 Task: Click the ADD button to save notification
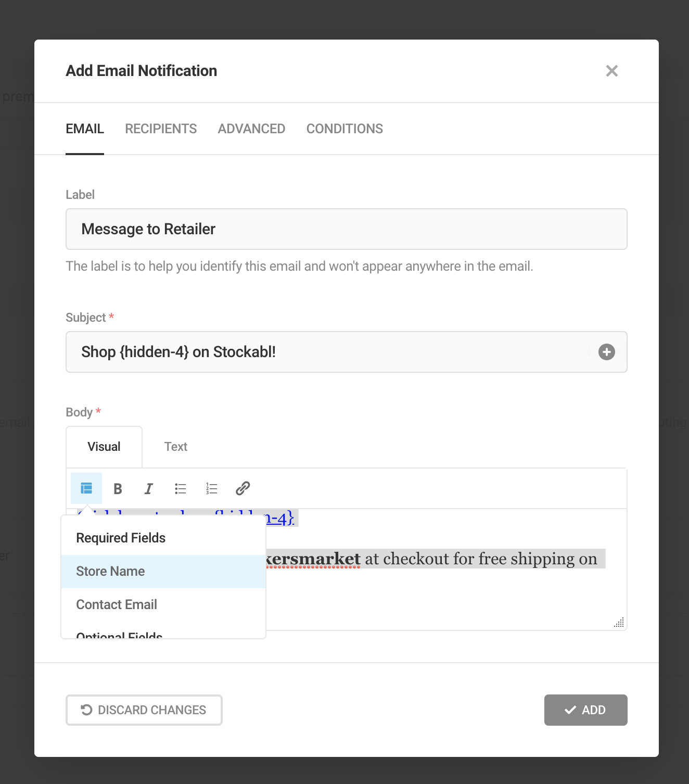pos(585,710)
